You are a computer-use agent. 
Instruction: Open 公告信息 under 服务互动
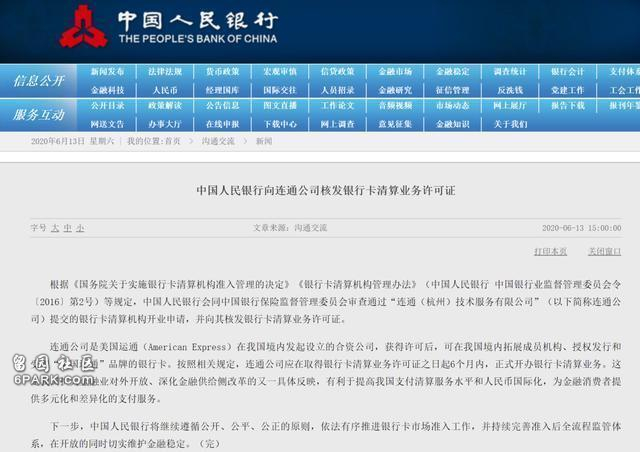222,106
